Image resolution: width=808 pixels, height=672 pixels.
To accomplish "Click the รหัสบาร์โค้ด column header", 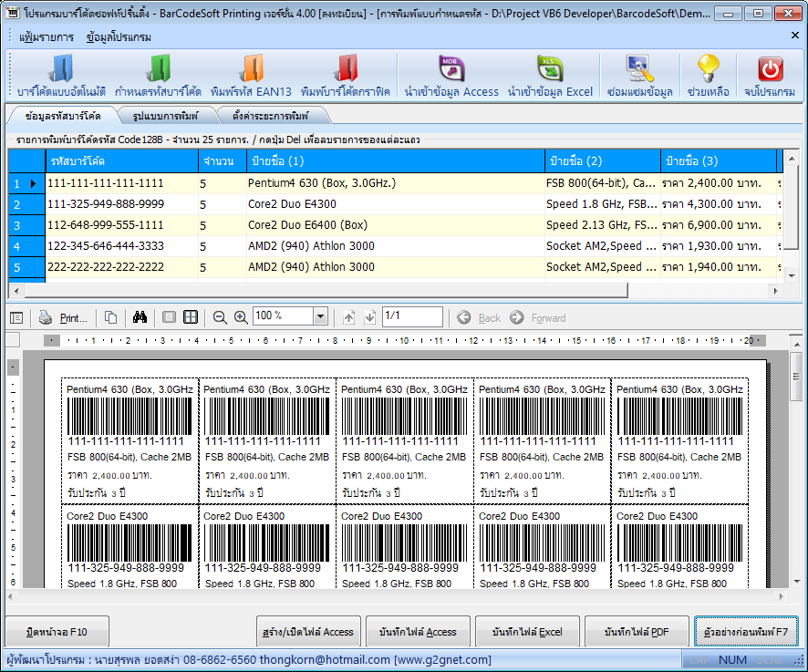I will point(122,161).
